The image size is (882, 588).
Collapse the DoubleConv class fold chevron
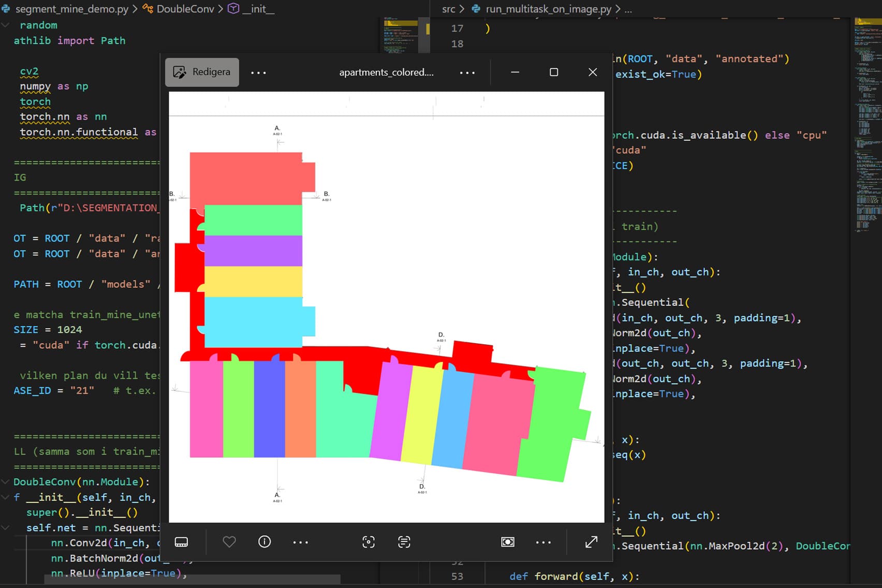[x=5, y=482]
